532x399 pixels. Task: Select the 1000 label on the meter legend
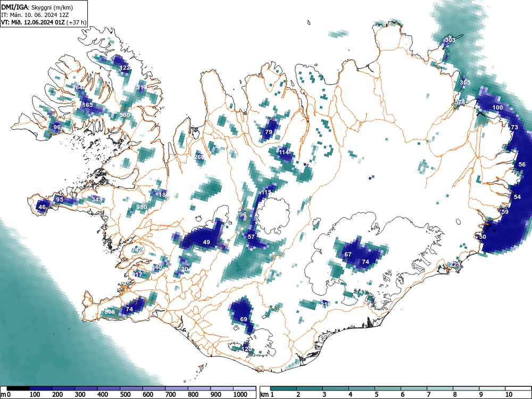(240, 395)
